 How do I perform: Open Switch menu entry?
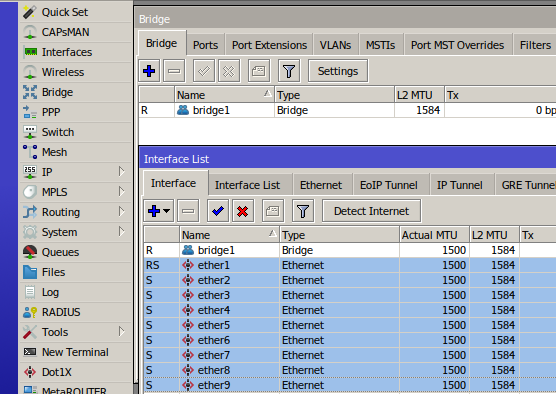point(76,132)
